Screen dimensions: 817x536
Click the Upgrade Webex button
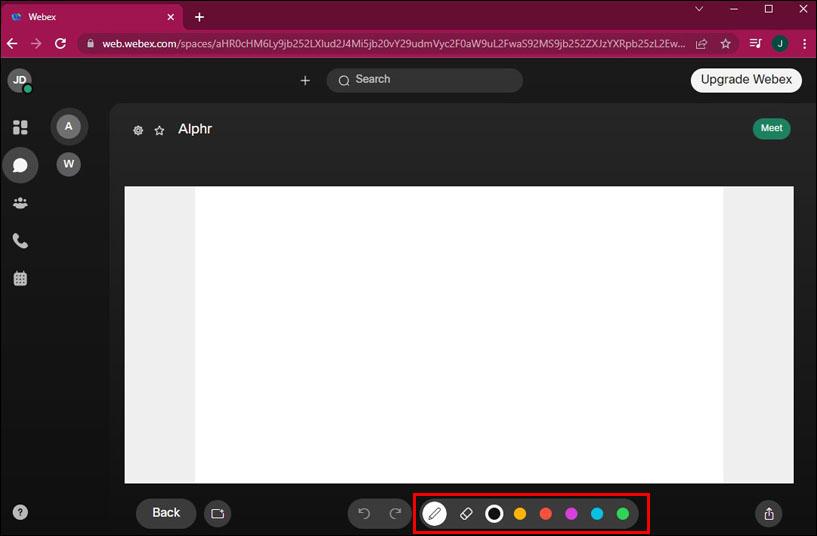[x=746, y=80]
